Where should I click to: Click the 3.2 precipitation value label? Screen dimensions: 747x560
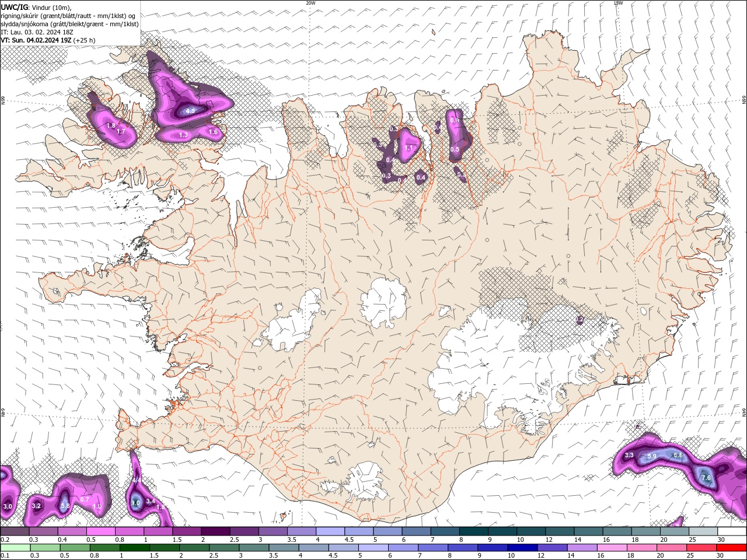pyautogui.click(x=36, y=506)
